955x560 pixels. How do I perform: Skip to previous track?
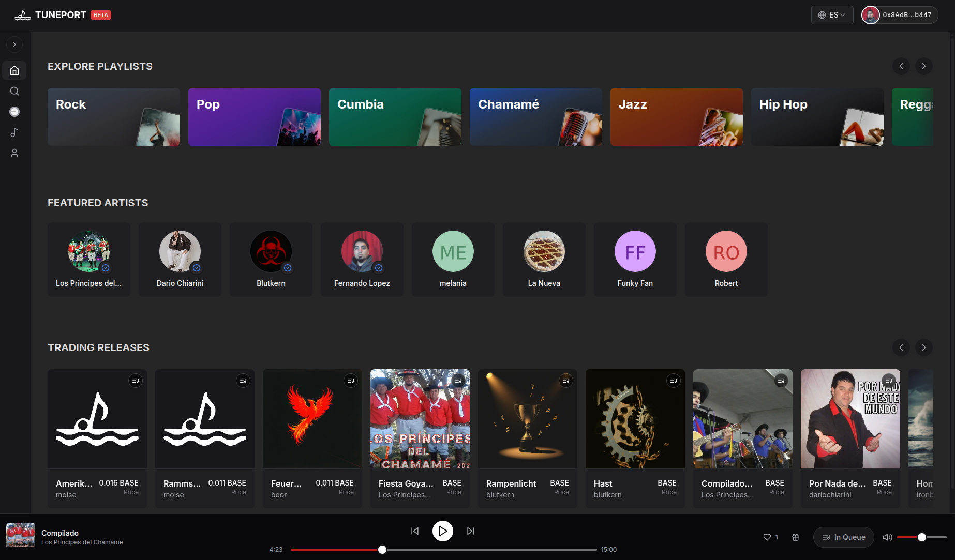pos(415,531)
